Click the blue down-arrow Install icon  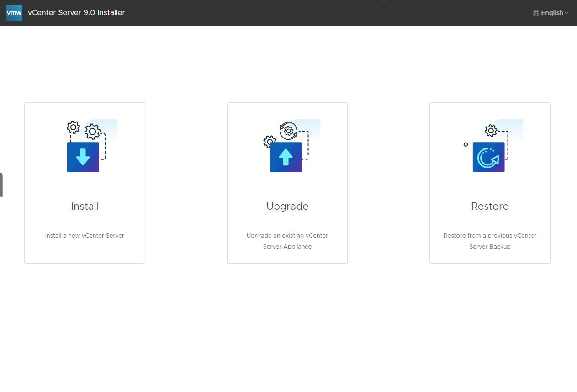click(83, 157)
